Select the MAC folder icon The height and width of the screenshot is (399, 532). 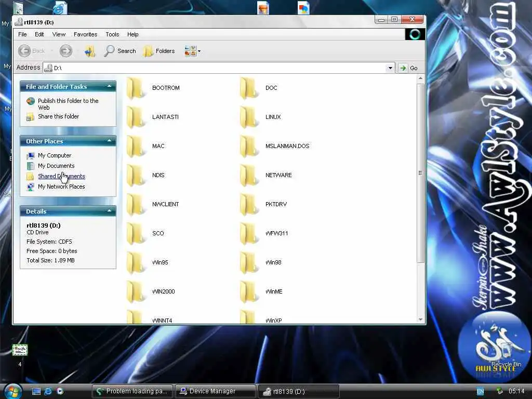point(136,146)
